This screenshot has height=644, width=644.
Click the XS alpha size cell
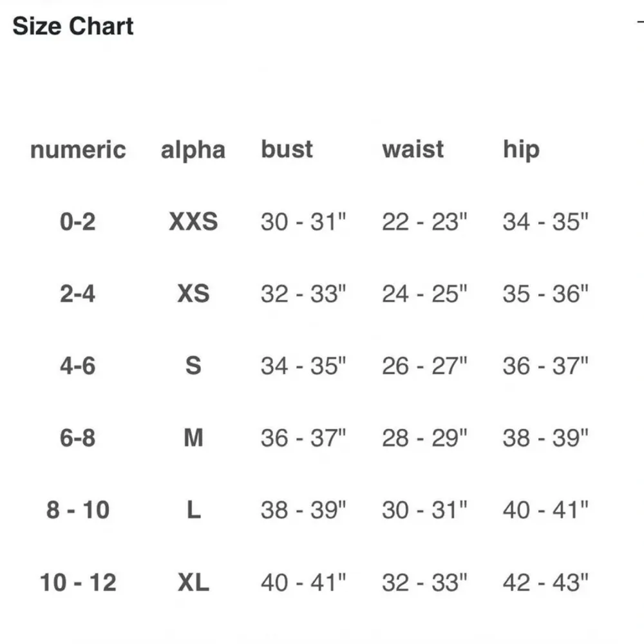click(x=193, y=294)
